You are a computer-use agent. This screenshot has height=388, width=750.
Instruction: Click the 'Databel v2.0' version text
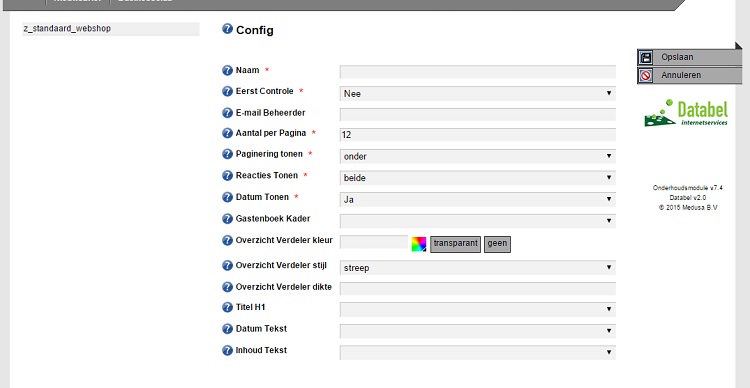688,198
